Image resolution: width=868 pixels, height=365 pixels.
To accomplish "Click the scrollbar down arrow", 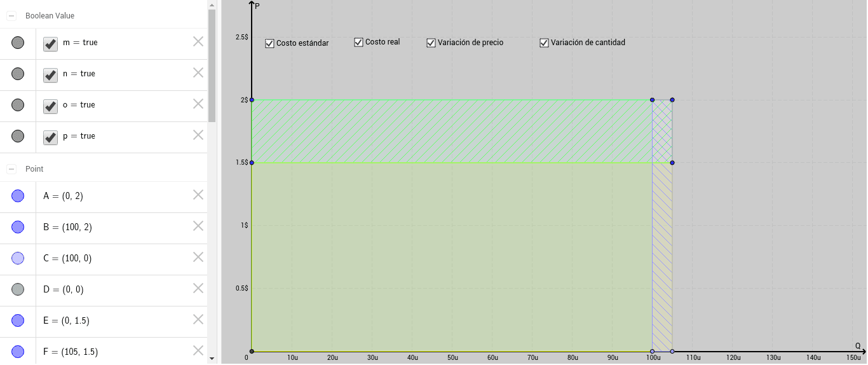I will [212, 359].
